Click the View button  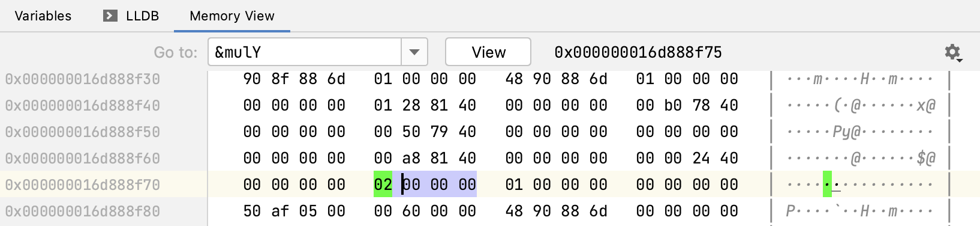point(488,52)
